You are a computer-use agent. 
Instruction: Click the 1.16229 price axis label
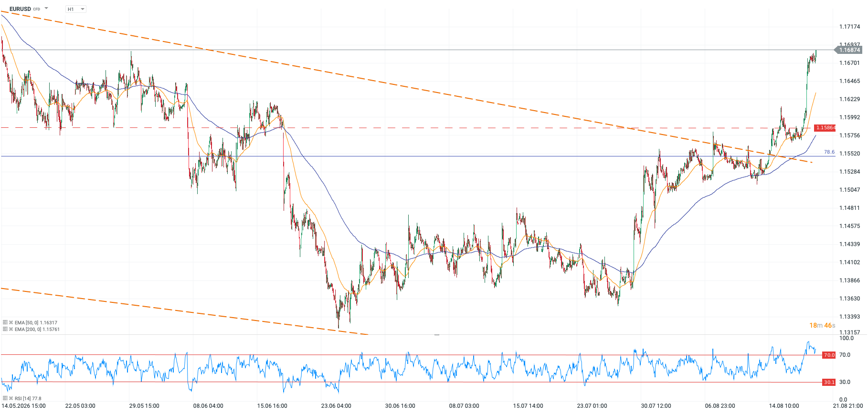[x=850, y=99]
